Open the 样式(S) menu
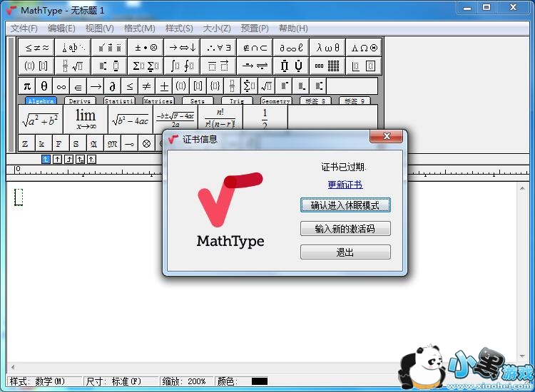 tap(179, 29)
